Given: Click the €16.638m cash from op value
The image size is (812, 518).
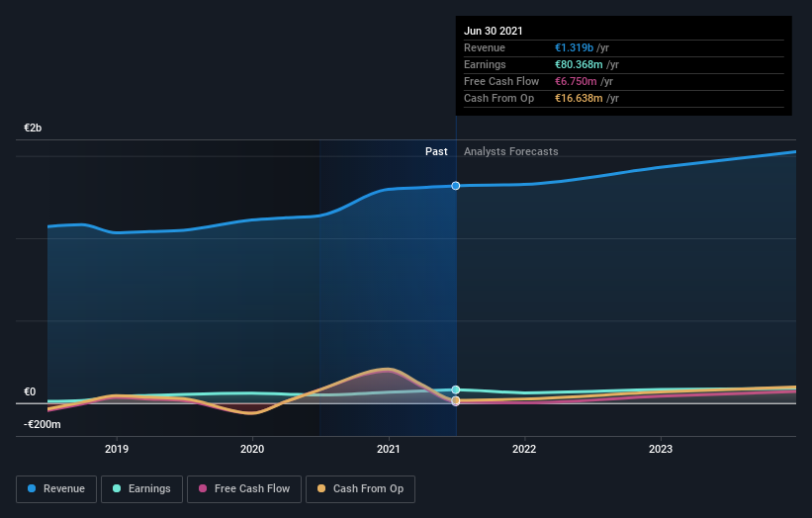Looking at the screenshot, I should point(579,98).
